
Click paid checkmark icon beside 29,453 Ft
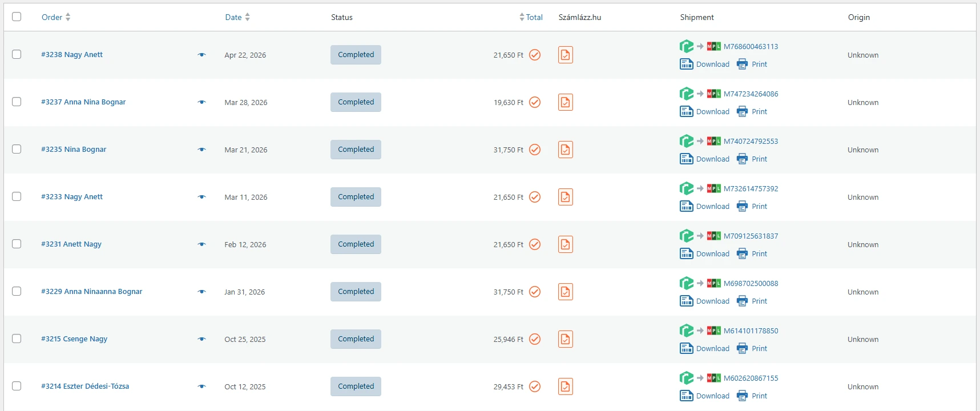click(535, 386)
